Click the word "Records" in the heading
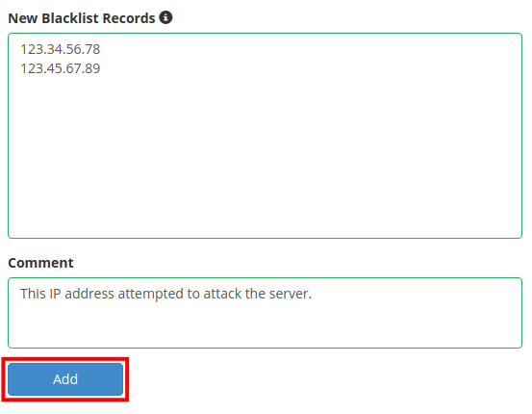532x414 pixels. (129, 18)
